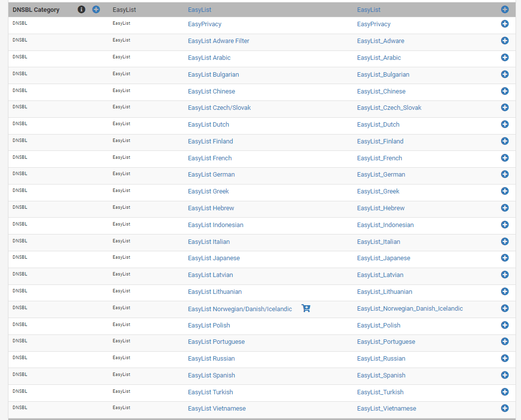Add the EasyPrivacy feed with plus icon
The width and height of the screenshot is (521, 420).
[x=505, y=24]
